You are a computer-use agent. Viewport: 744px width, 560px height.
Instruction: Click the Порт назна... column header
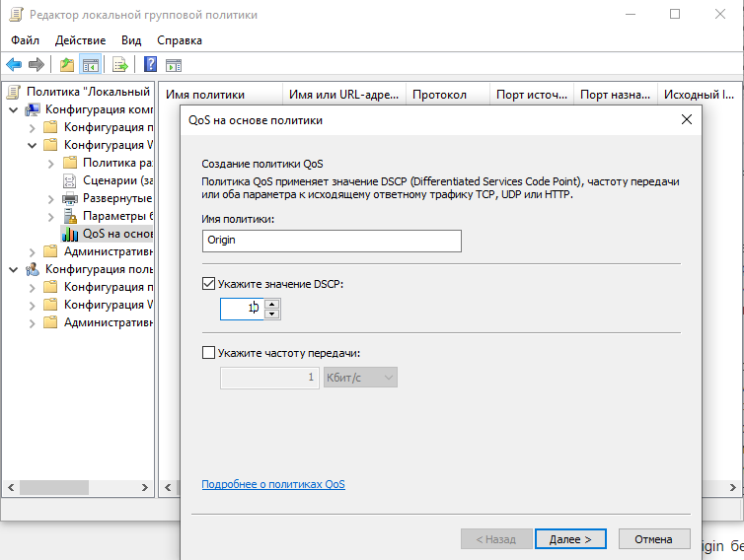[616, 95]
